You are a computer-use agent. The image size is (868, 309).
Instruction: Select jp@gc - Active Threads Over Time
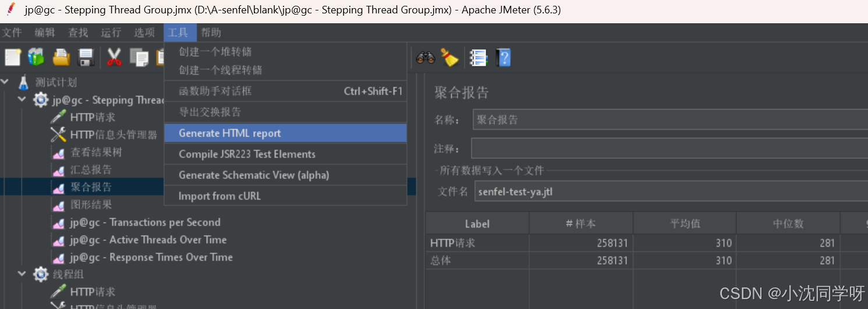148,240
